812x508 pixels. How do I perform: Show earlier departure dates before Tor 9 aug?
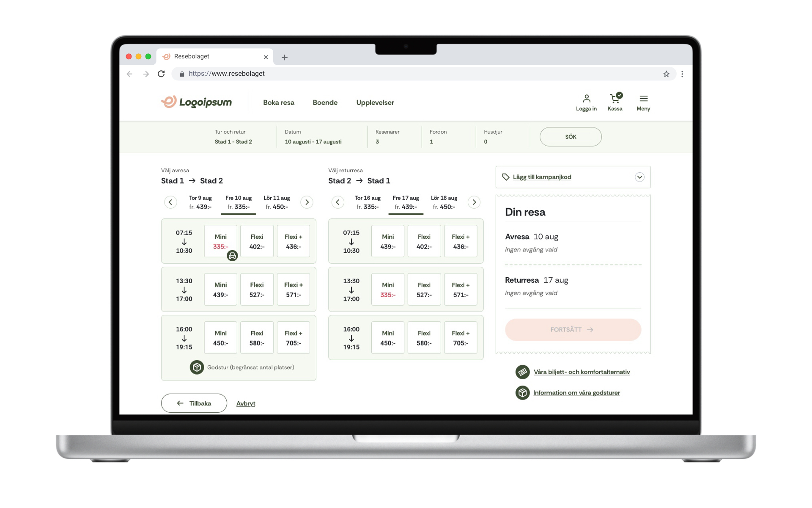click(170, 202)
